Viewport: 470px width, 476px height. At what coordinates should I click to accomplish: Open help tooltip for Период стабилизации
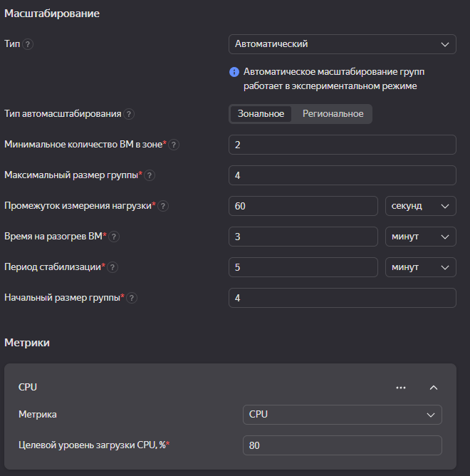click(x=113, y=267)
